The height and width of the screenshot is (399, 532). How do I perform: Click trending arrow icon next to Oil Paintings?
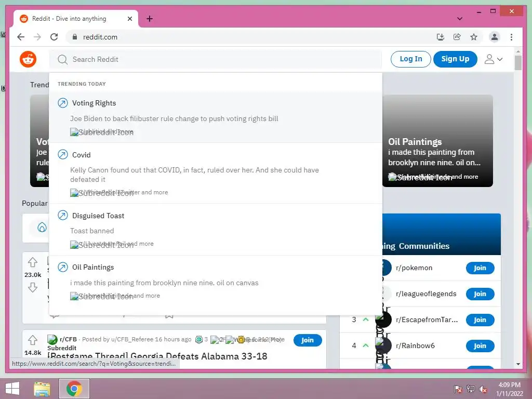tap(63, 268)
